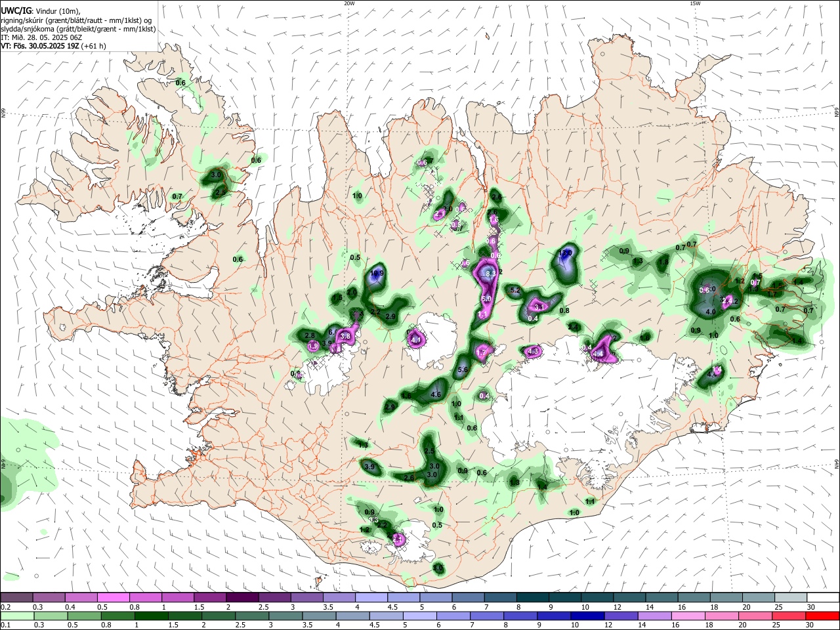Click the bright red swatch labeled 30
The image size is (840, 630).
(823, 616)
